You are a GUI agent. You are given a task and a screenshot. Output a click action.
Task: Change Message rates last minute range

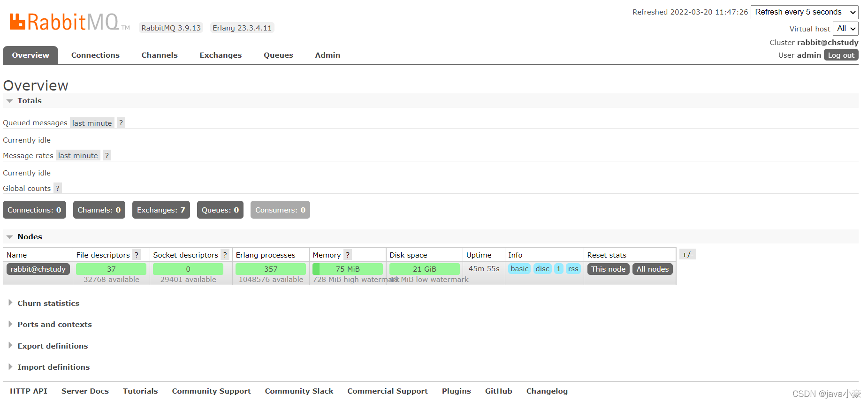pos(78,155)
